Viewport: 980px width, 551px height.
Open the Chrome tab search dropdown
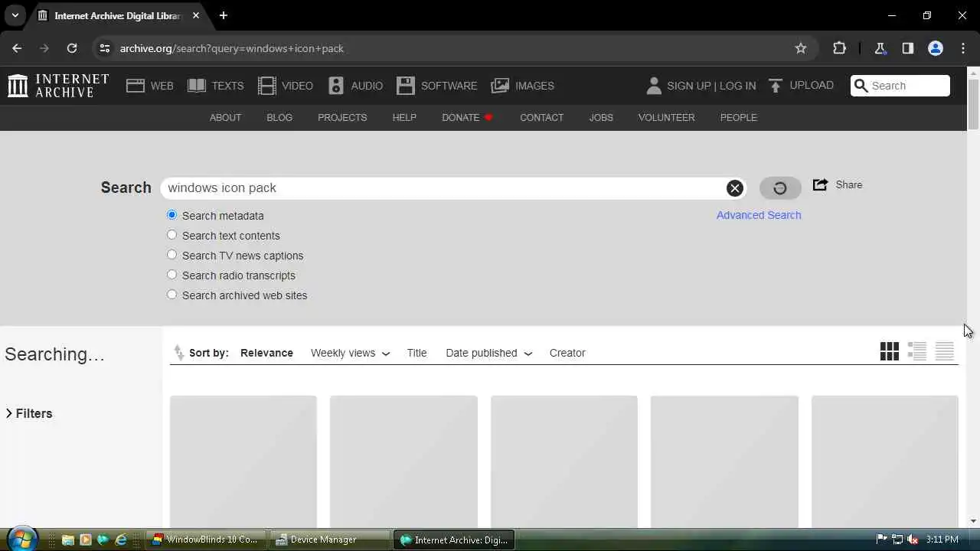(x=15, y=15)
